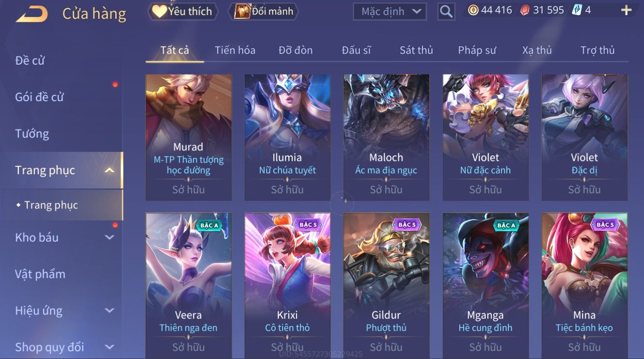Open Yêu thích heart favorites
Image resolution: width=644 pixels, height=359 pixels.
coord(182,12)
